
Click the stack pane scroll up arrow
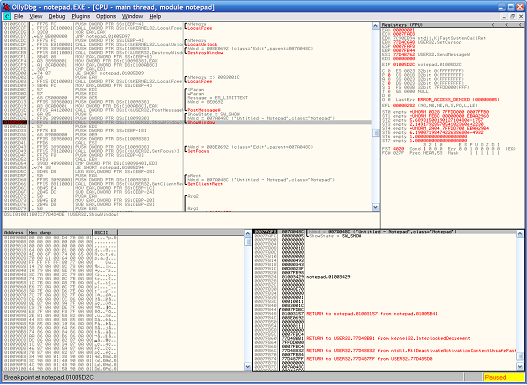520,234
